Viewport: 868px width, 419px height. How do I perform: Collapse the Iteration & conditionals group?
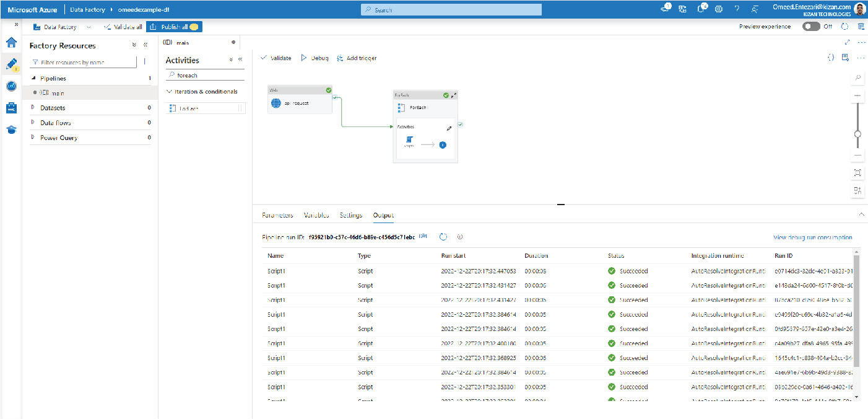[169, 92]
